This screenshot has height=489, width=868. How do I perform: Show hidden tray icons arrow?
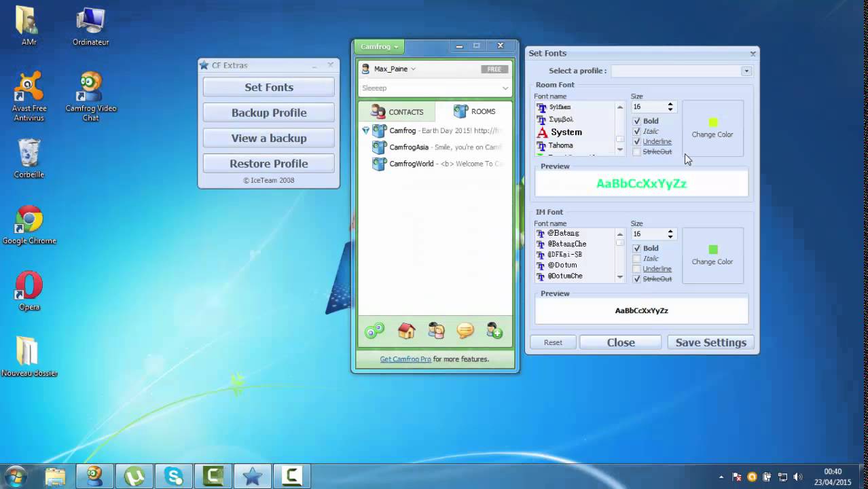pos(721,477)
